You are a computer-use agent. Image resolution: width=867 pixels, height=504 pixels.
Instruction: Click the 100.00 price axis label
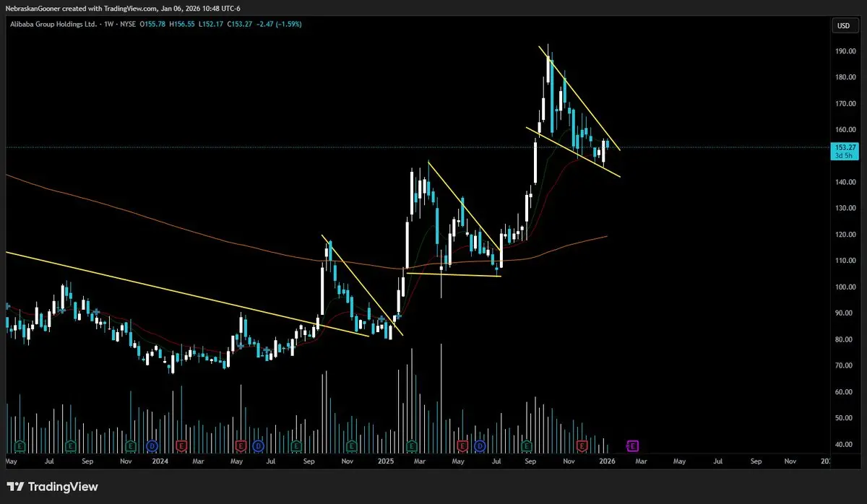tap(846, 287)
